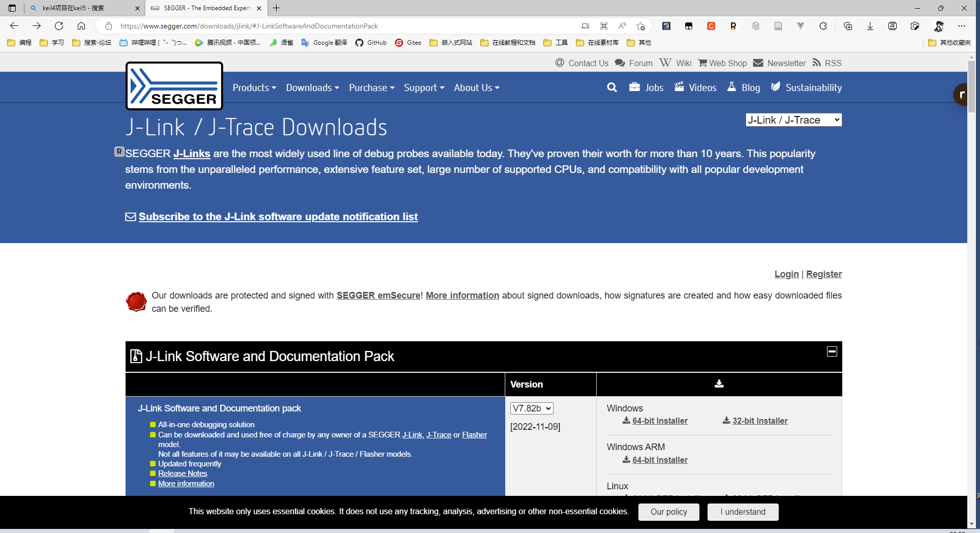This screenshot has height=533, width=980.
Task: Open the Release Notes link
Action: click(182, 473)
